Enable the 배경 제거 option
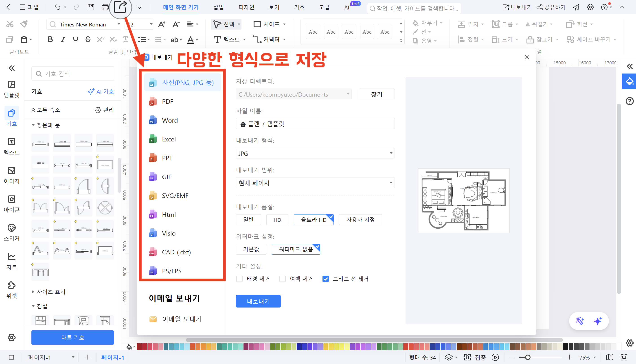This screenshot has height=364, width=636. tap(239, 279)
